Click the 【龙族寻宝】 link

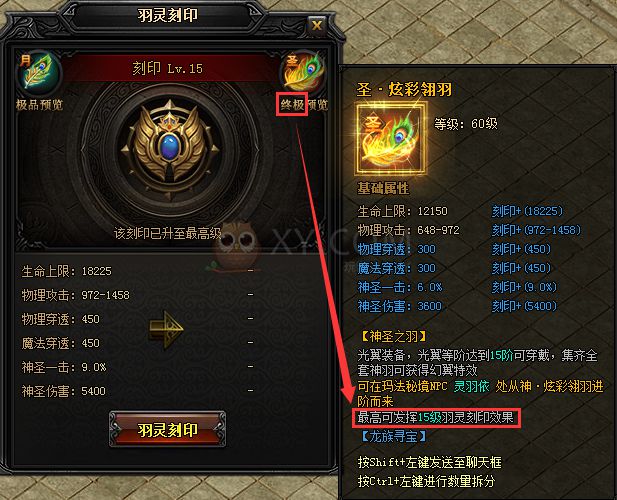point(393,436)
